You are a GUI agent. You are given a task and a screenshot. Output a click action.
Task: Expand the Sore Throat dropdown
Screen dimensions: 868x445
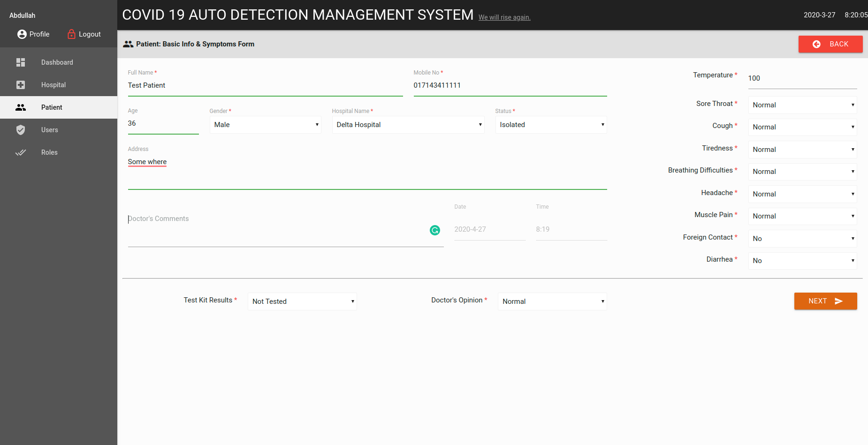click(x=802, y=105)
